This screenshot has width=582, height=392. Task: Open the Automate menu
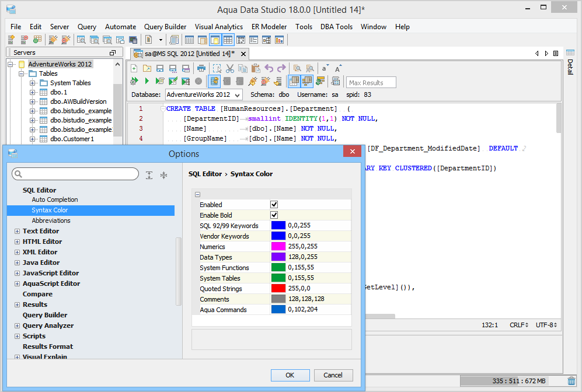pyautogui.click(x=120, y=27)
